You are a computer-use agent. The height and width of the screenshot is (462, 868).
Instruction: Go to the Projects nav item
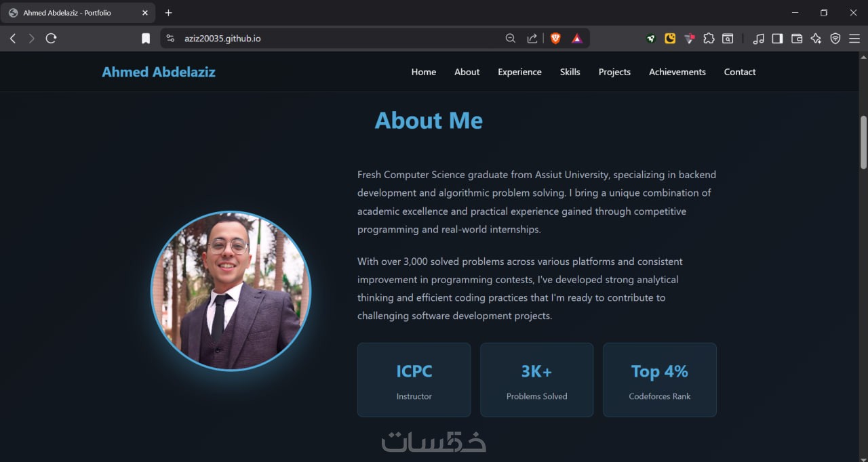(x=614, y=72)
